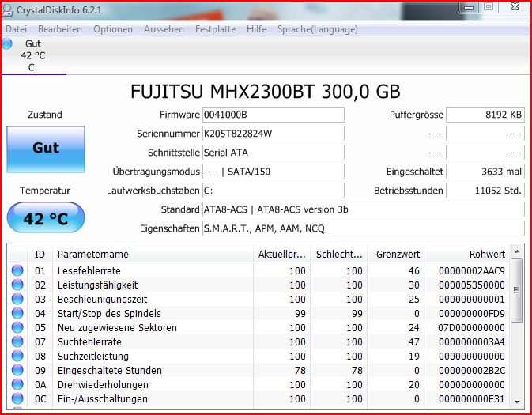The height and width of the screenshot is (415, 532).
Task: Click the Grenzwert value 46
Action: click(x=414, y=270)
